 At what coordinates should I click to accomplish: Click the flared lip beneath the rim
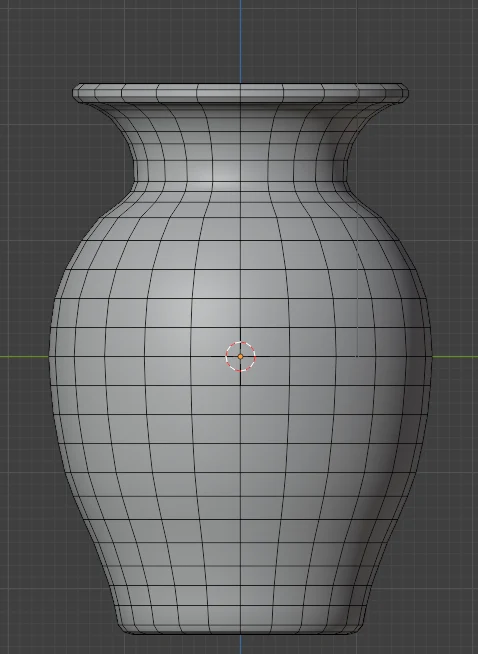coord(240,115)
